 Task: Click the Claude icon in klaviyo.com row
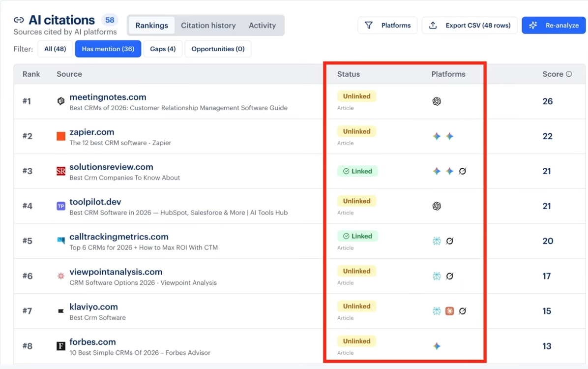pos(449,311)
